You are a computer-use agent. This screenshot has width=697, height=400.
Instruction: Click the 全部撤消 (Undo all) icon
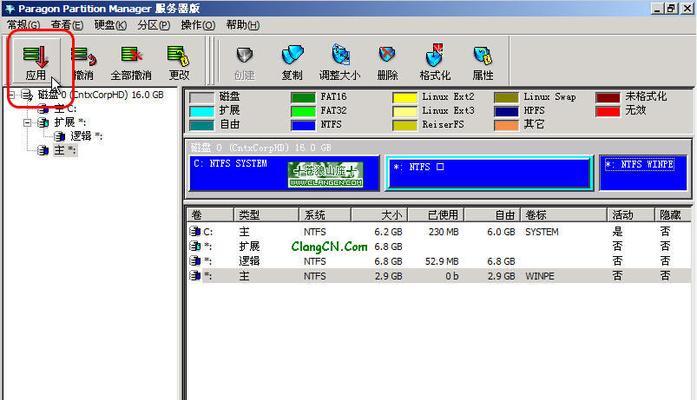pyautogui.click(x=131, y=56)
